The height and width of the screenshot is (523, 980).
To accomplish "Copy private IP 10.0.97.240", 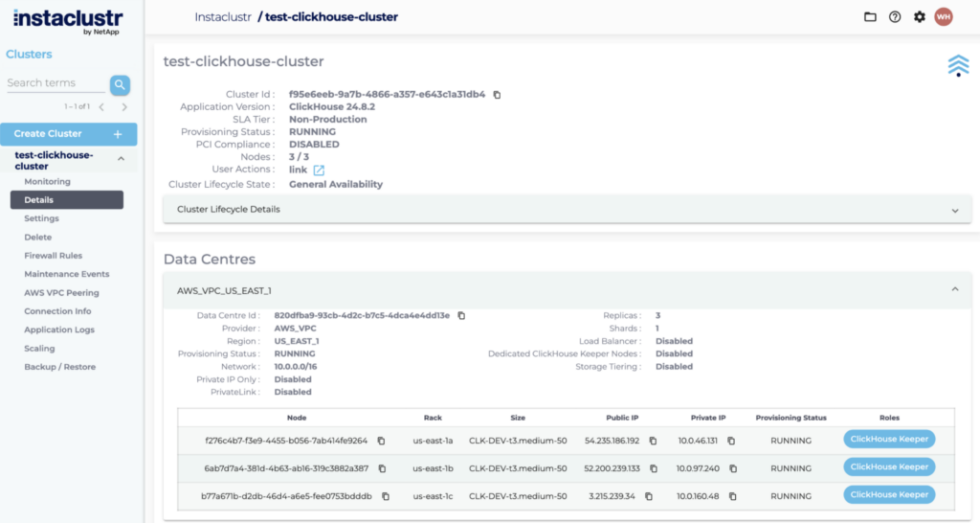I will [x=730, y=468].
